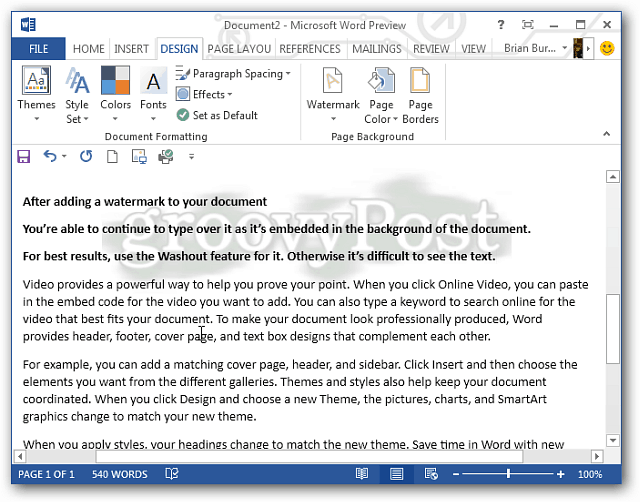Open the Effects dropdown
This screenshot has height=502, width=640.
(x=204, y=94)
